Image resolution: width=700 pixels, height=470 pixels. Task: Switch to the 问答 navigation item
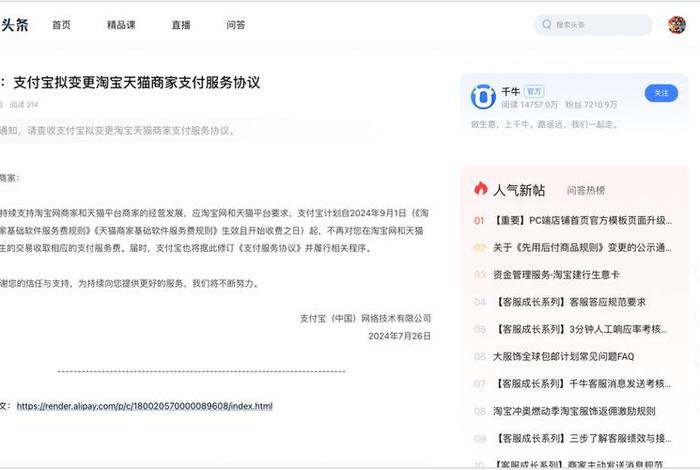coord(236,25)
